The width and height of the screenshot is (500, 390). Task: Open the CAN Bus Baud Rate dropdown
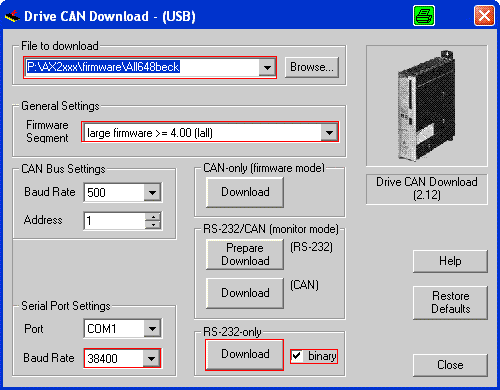[152, 192]
